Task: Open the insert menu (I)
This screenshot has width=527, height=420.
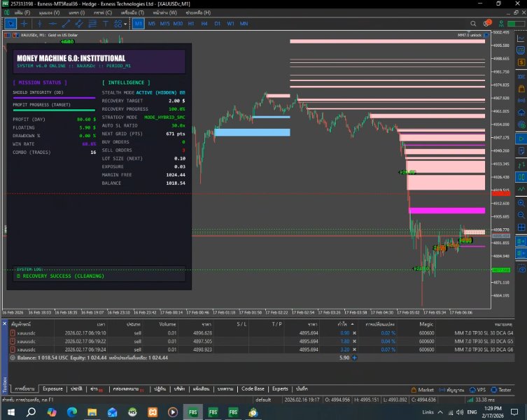Action: [76, 13]
